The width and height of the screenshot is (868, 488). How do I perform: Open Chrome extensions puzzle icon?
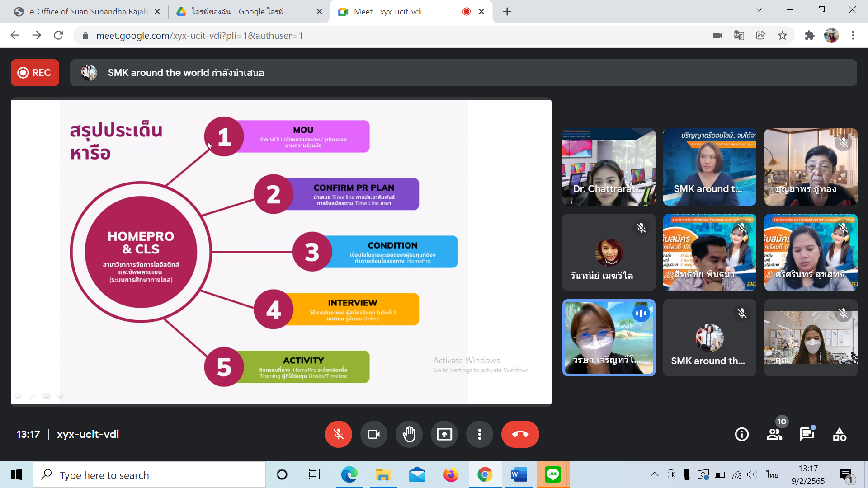coord(809,35)
